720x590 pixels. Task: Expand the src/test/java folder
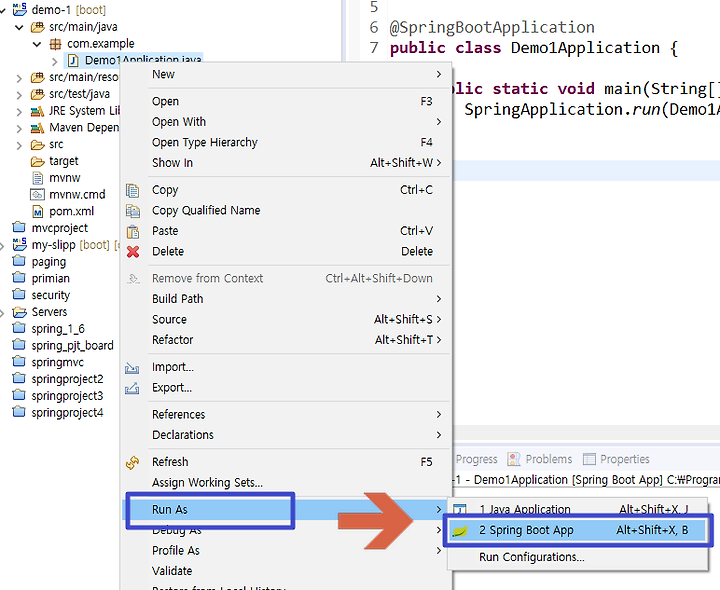click(19, 95)
